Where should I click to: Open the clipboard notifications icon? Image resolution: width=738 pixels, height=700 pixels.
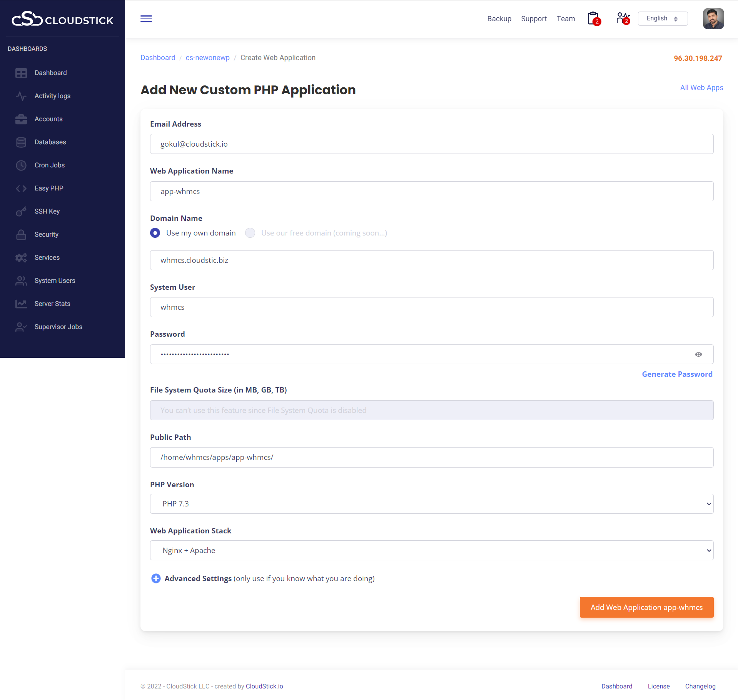pos(594,18)
